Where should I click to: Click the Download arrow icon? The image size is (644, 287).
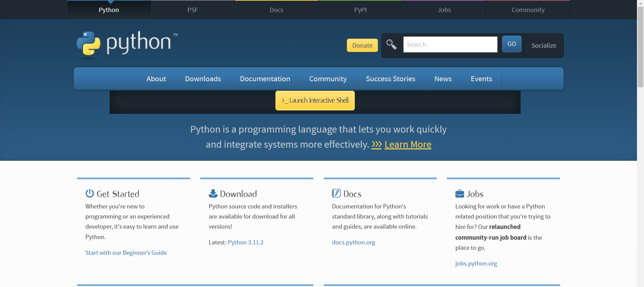[213, 193]
